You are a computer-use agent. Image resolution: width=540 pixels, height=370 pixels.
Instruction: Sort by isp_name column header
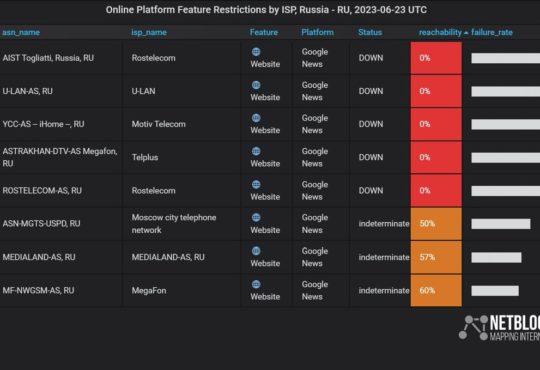(149, 32)
